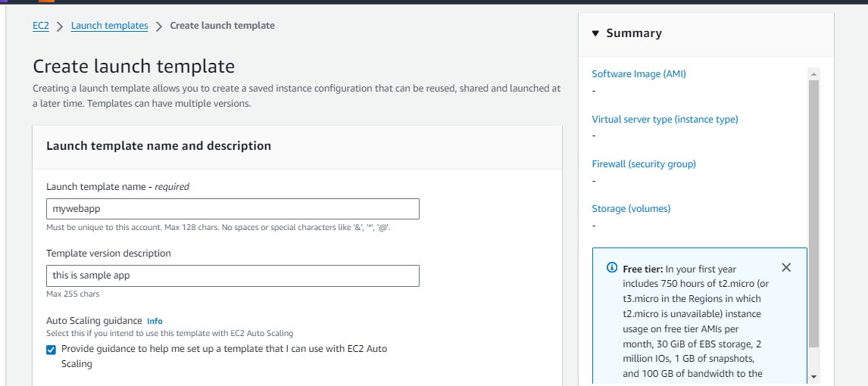Image resolution: width=868 pixels, height=386 pixels.
Task: Go to Launch templates breadcrumb
Action: [110, 26]
